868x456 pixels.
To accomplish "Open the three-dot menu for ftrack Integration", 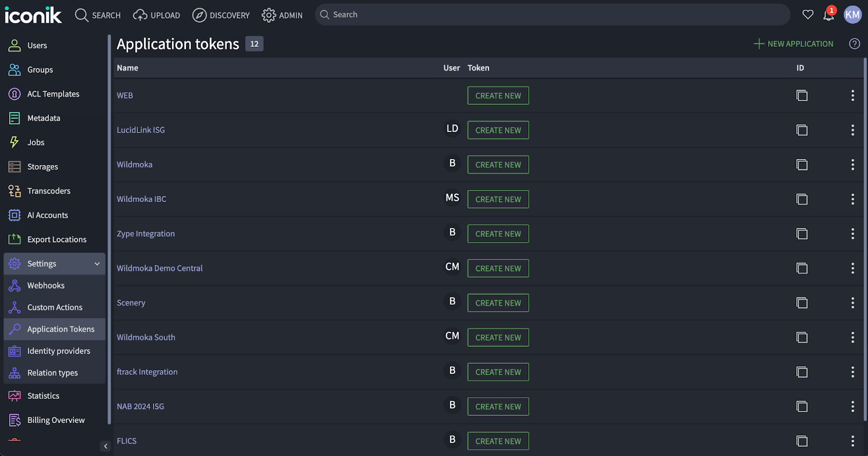I will 853,372.
